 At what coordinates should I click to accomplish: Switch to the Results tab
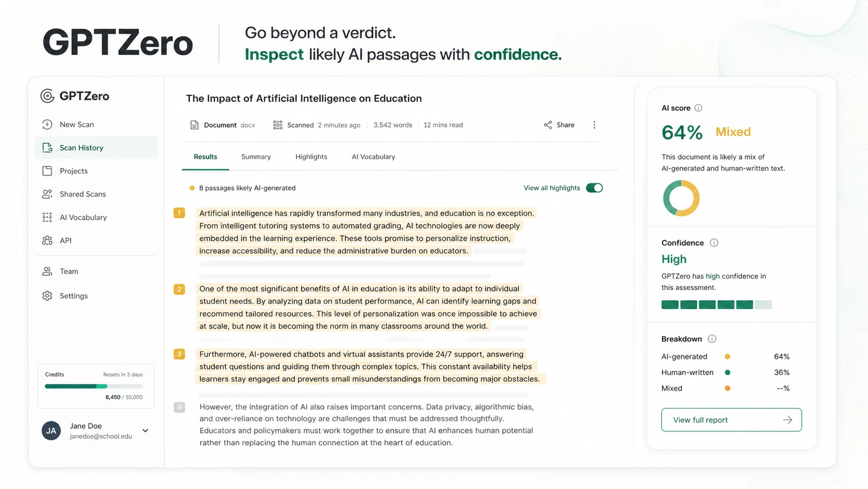[206, 156]
